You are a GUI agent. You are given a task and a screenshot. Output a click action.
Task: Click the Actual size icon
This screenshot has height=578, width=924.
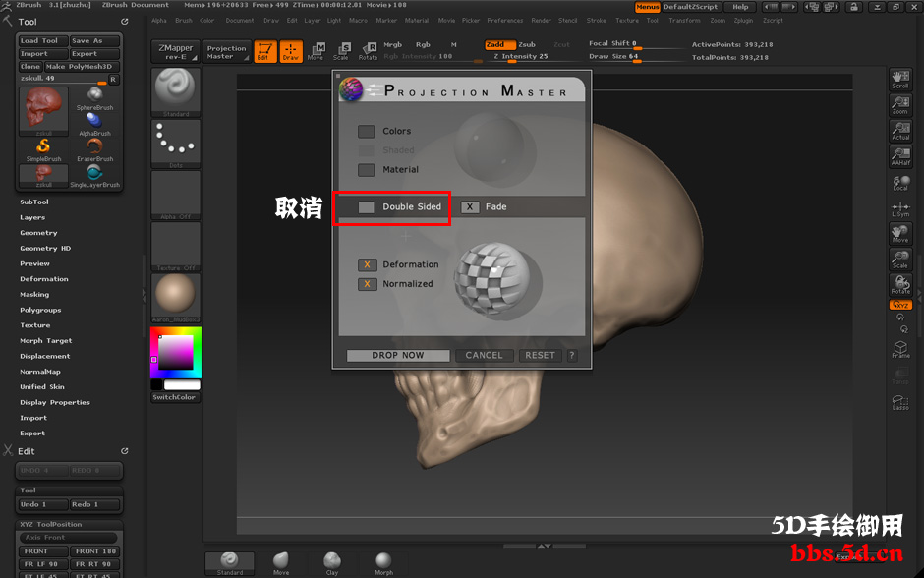tap(900, 131)
